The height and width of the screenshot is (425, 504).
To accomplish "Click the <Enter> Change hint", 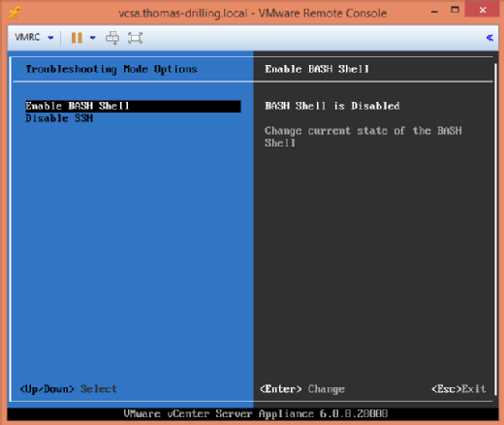I will (302, 389).
